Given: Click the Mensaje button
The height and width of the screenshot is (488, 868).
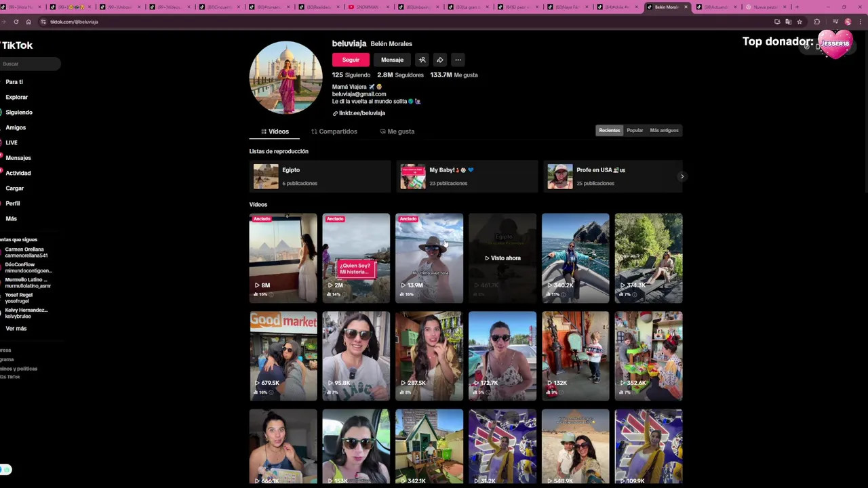Looking at the screenshot, I should (392, 60).
